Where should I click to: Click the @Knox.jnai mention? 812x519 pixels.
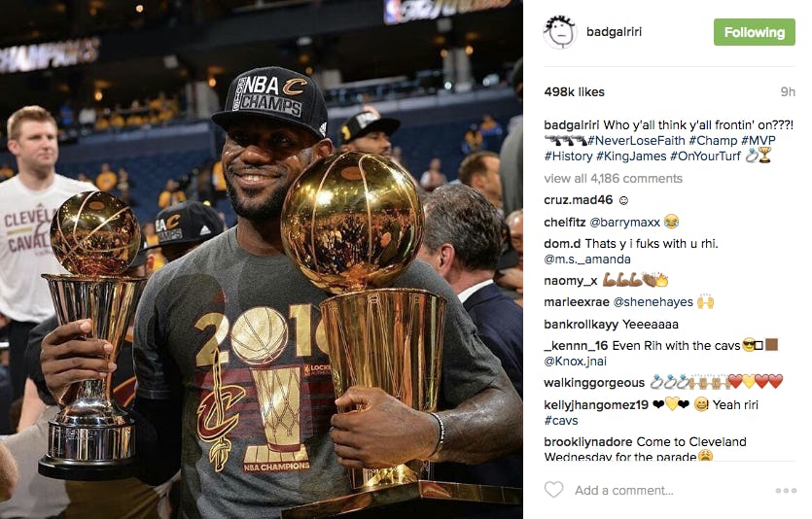pyautogui.click(x=575, y=362)
